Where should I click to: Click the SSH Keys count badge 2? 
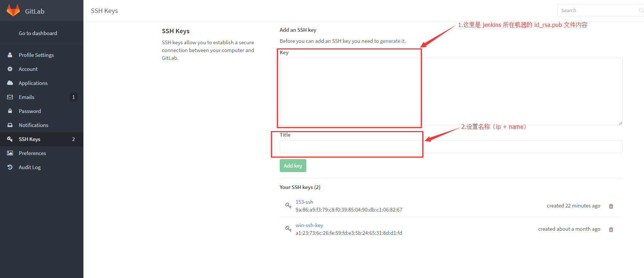tap(73, 139)
